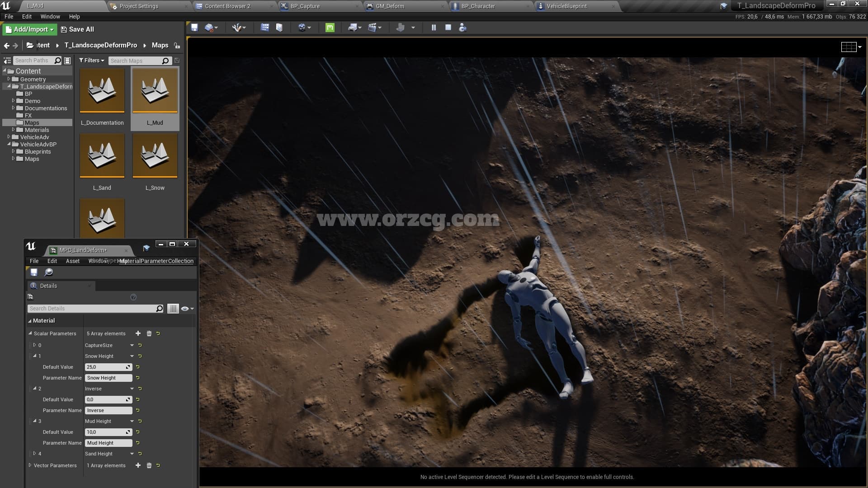Expand the Vector Parameters section
This screenshot has height=488, width=868.
coord(30,465)
